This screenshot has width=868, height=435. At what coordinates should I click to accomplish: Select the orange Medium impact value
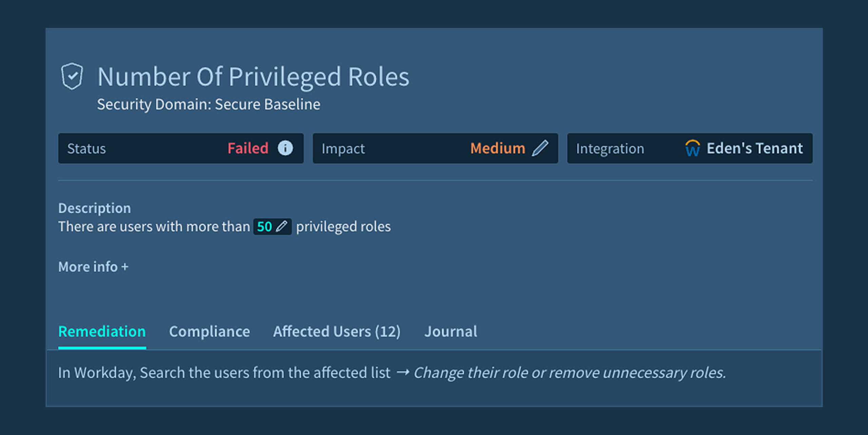tap(497, 148)
